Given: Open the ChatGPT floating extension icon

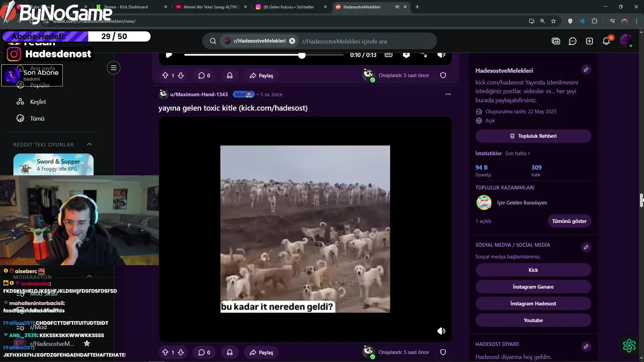Looking at the screenshot, I should pyautogui.click(x=629, y=345).
